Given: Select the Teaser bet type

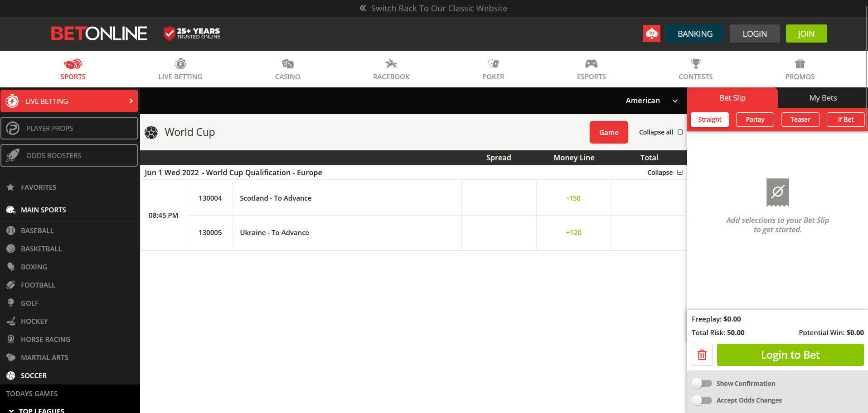Looking at the screenshot, I should point(800,120).
